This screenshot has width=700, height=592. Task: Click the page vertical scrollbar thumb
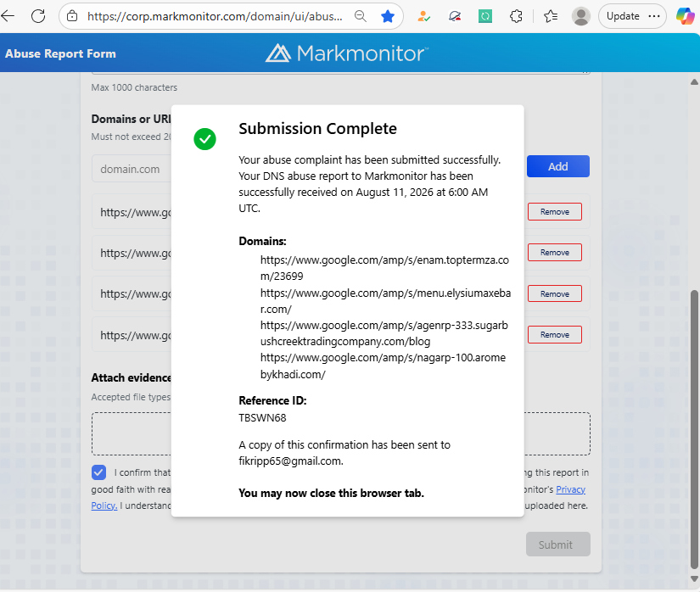pos(694,428)
